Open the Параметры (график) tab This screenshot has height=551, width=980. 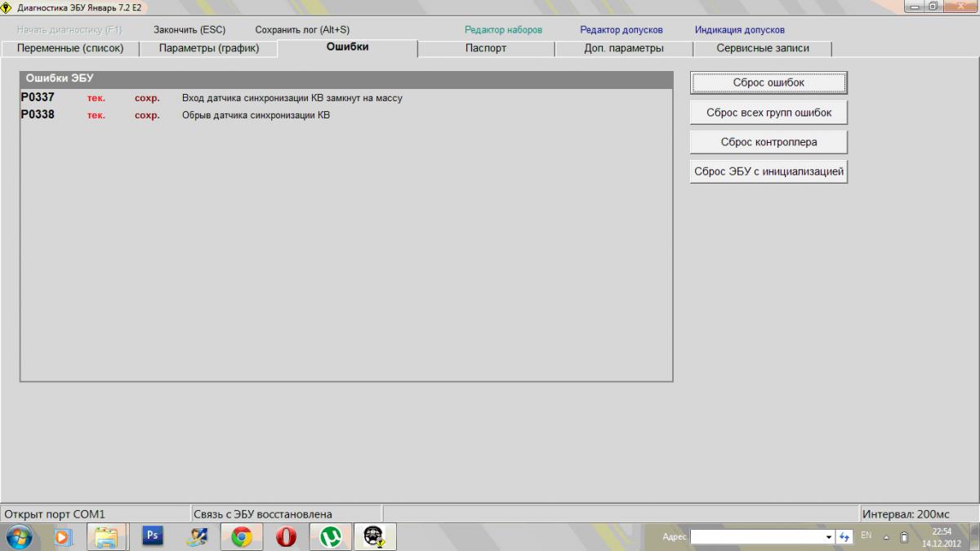click(209, 48)
